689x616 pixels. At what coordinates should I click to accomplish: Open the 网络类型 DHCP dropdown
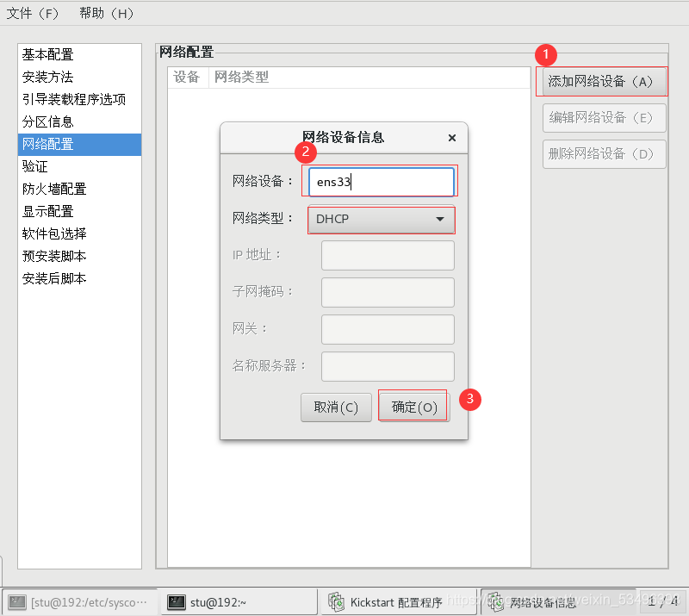tap(381, 220)
